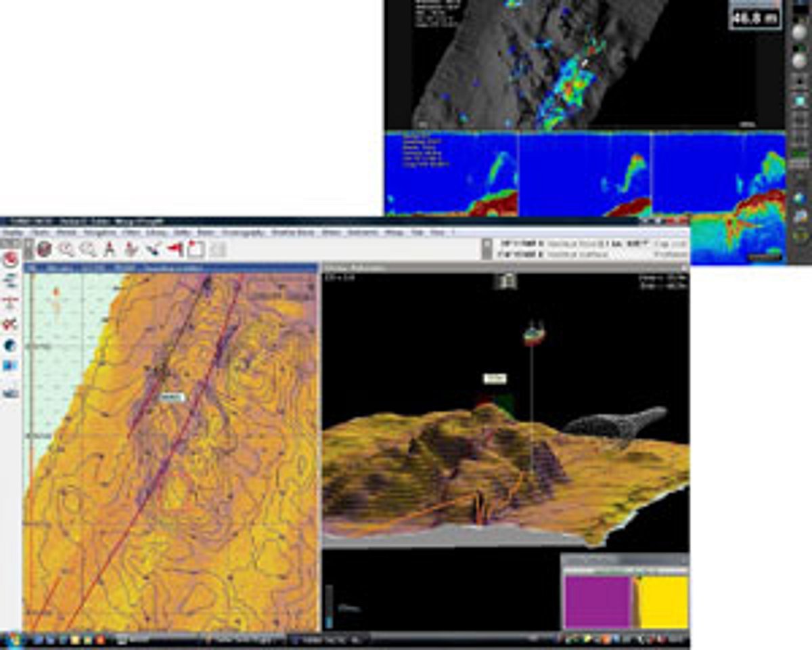Click the 46.8 m depth readout box
This screenshot has width=812, height=650.
[x=755, y=17]
